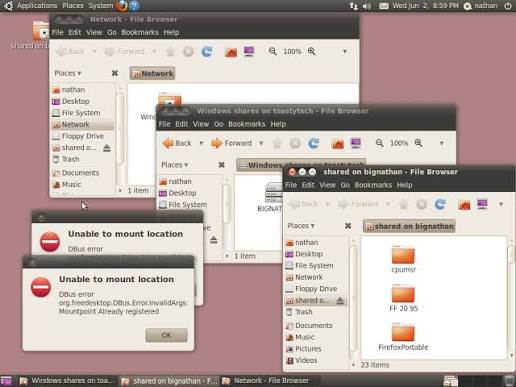Open the volume control in top panel
The height and width of the screenshot is (387, 516).
point(367,6)
